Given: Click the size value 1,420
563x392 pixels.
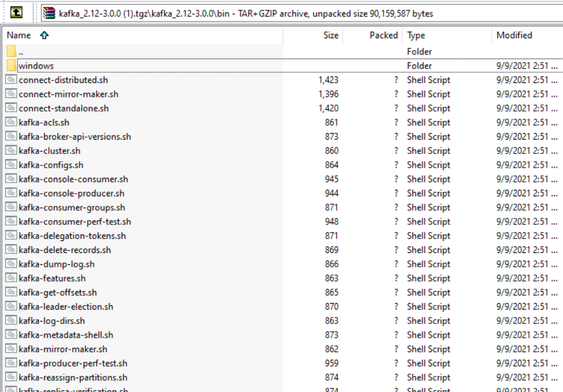Looking at the screenshot, I should (x=328, y=108).
